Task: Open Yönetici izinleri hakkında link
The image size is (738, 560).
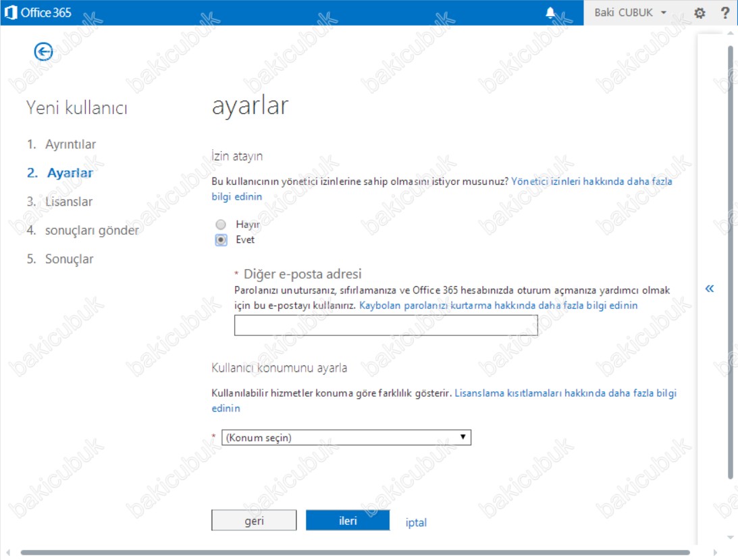Action: click(591, 181)
